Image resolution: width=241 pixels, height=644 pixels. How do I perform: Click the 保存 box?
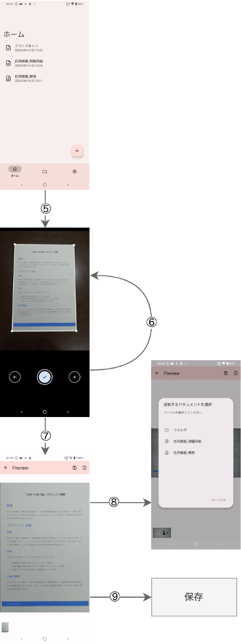(194, 596)
